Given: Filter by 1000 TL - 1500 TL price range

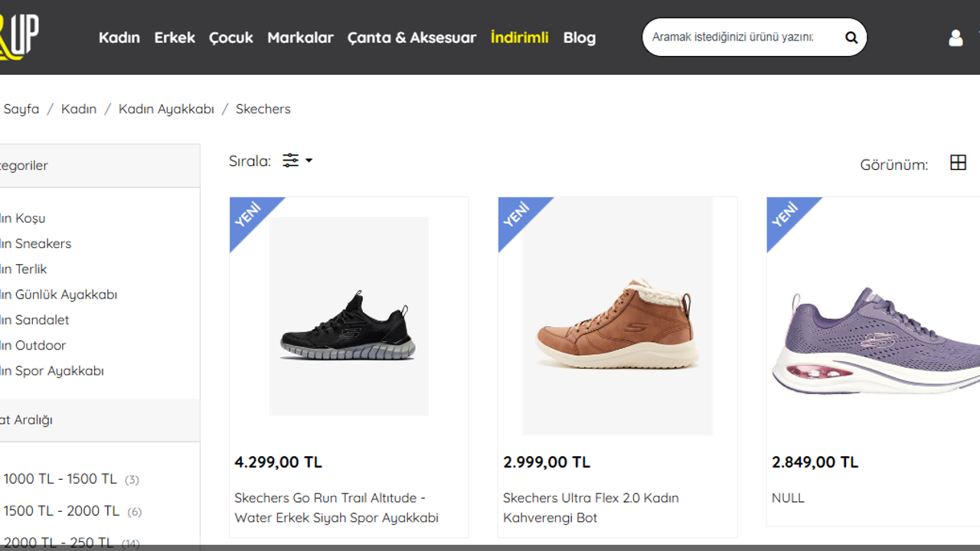Looking at the screenshot, I should coord(60,479).
